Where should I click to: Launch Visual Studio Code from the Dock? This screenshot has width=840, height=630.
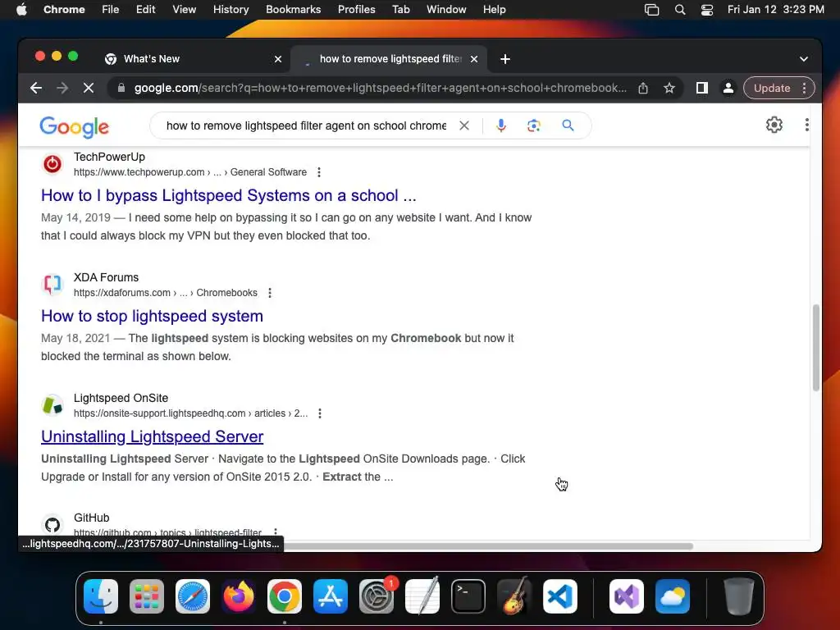[560, 596]
